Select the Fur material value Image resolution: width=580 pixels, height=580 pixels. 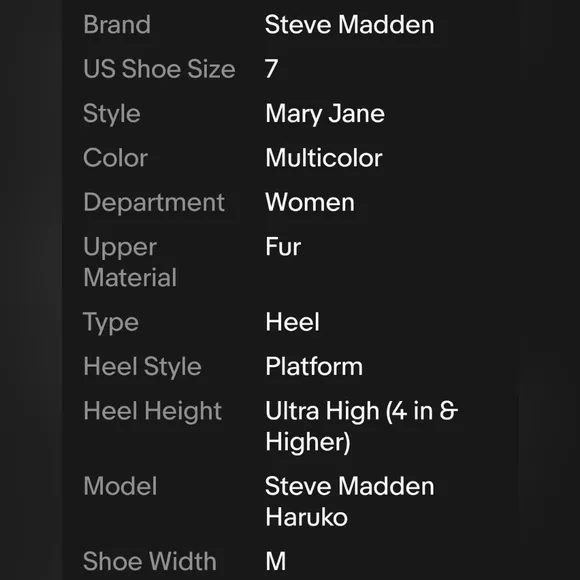283,247
